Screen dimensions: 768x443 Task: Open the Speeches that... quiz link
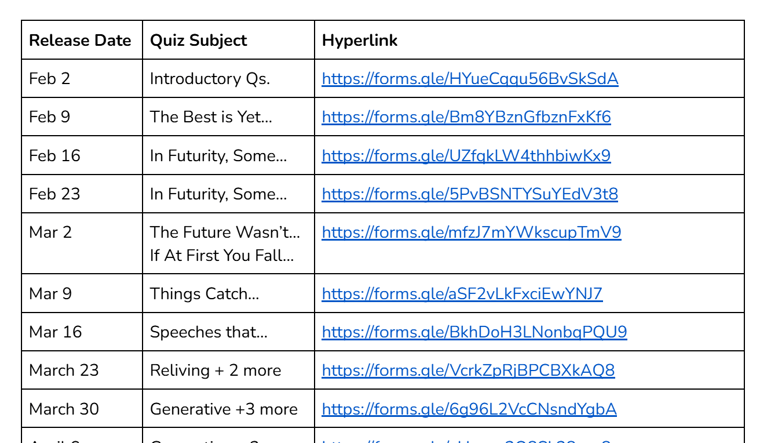click(x=474, y=332)
